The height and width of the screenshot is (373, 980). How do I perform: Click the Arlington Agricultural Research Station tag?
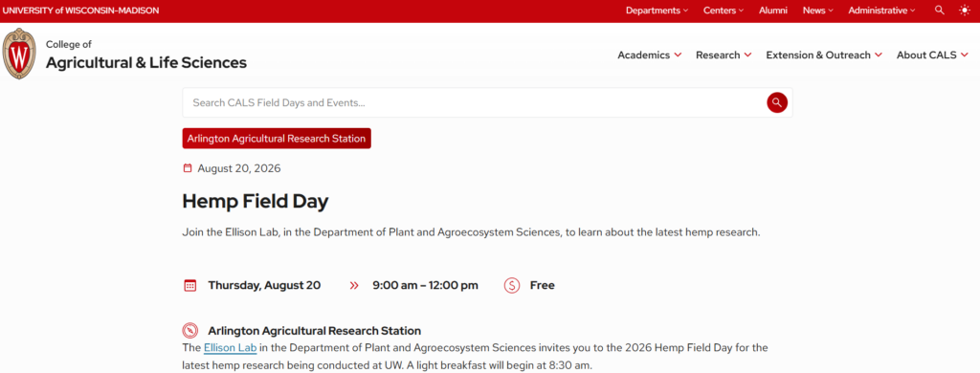(277, 139)
